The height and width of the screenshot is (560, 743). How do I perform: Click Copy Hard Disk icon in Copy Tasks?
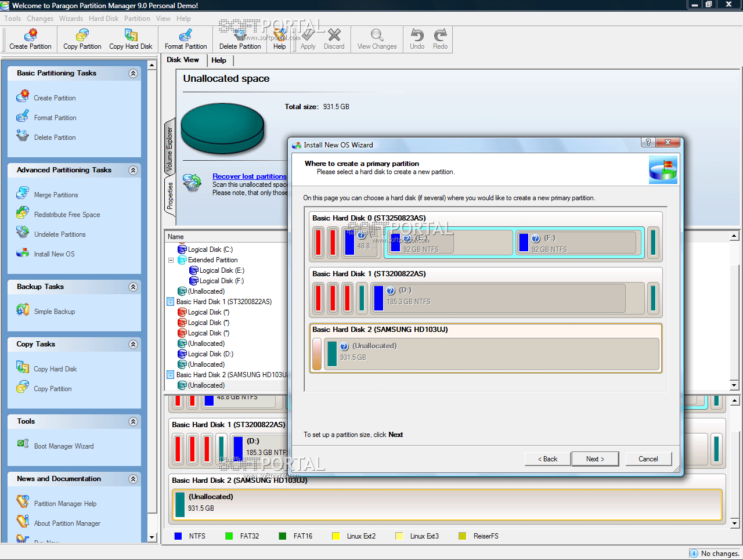(23, 367)
